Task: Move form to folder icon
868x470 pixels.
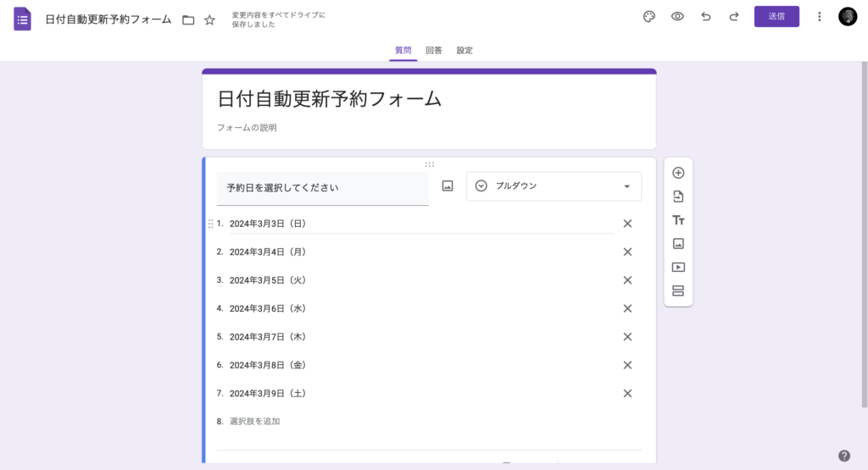Action: [188, 19]
